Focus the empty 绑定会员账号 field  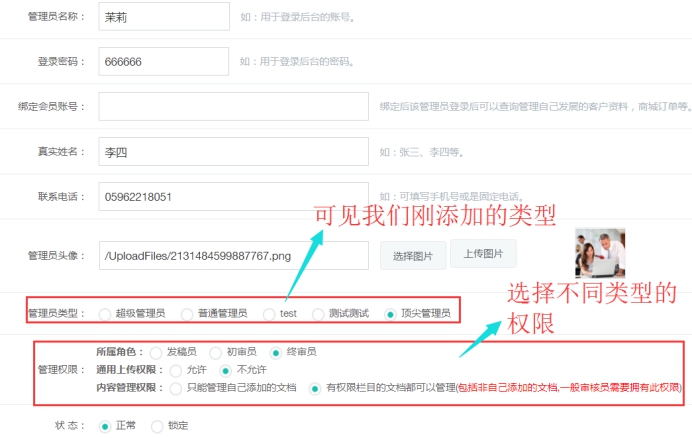pyautogui.click(x=233, y=106)
